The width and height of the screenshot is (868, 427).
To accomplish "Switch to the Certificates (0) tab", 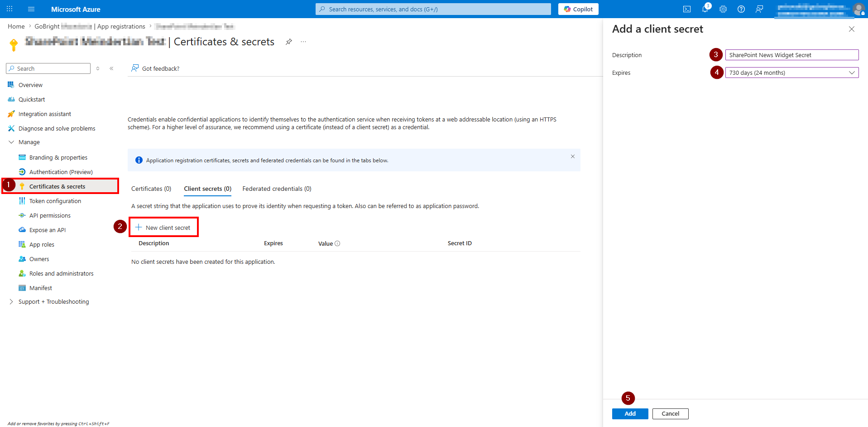I will pyautogui.click(x=151, y=189).
